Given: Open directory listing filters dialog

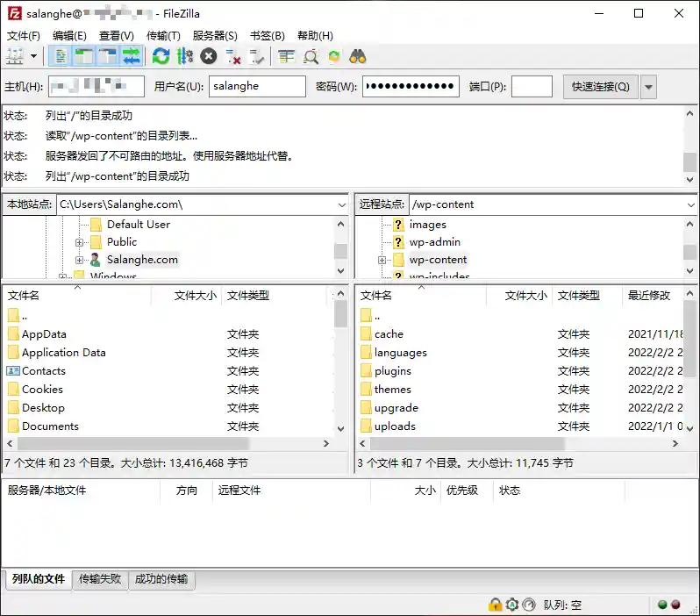Looking at the screenshot, I should click(x=286, y=56).
